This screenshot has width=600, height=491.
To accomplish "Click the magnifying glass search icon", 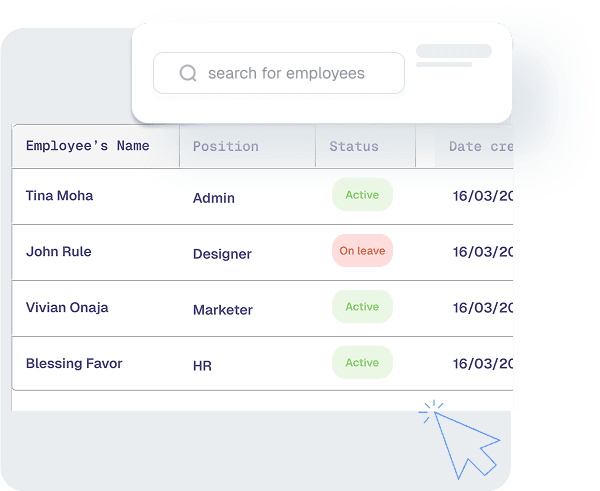I will pos(188,73).
